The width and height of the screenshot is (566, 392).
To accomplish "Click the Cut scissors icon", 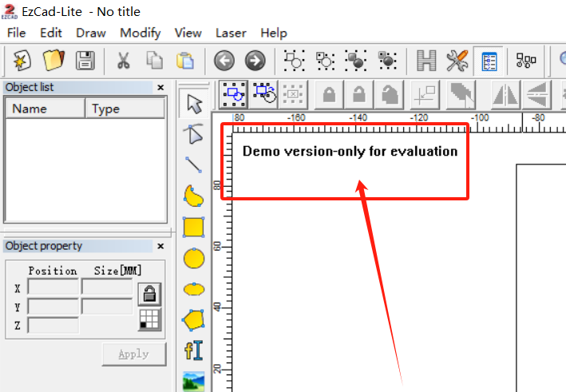I will pyautogui.click(x=124, y=61).
